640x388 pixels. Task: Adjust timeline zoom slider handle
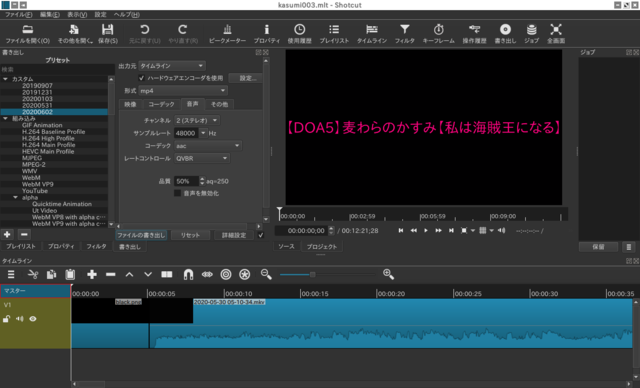tap(313, 275)
